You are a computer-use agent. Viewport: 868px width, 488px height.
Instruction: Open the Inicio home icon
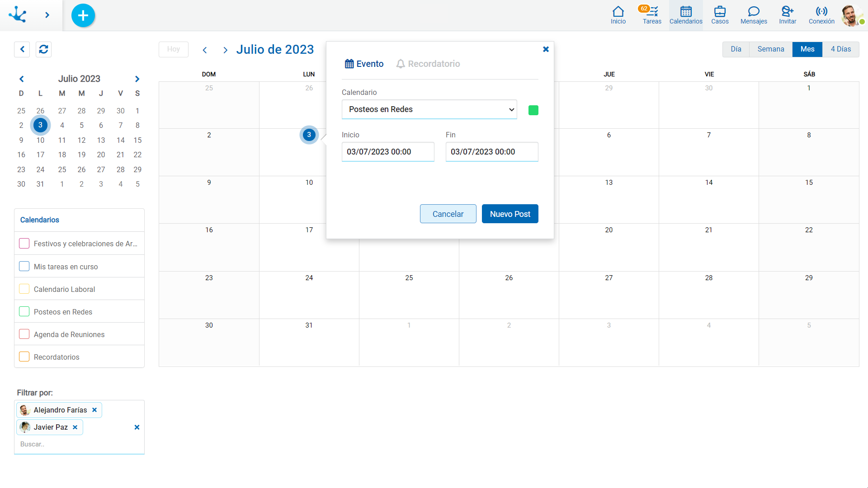(618, 14)
